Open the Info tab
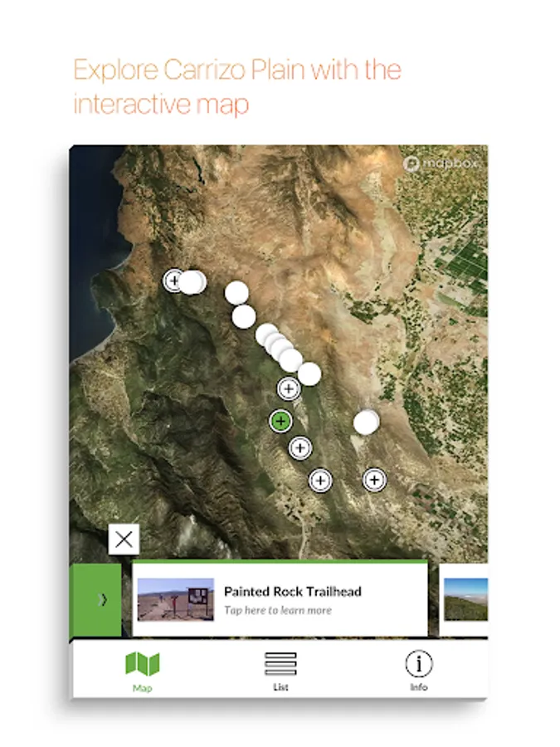 (419, 671)
